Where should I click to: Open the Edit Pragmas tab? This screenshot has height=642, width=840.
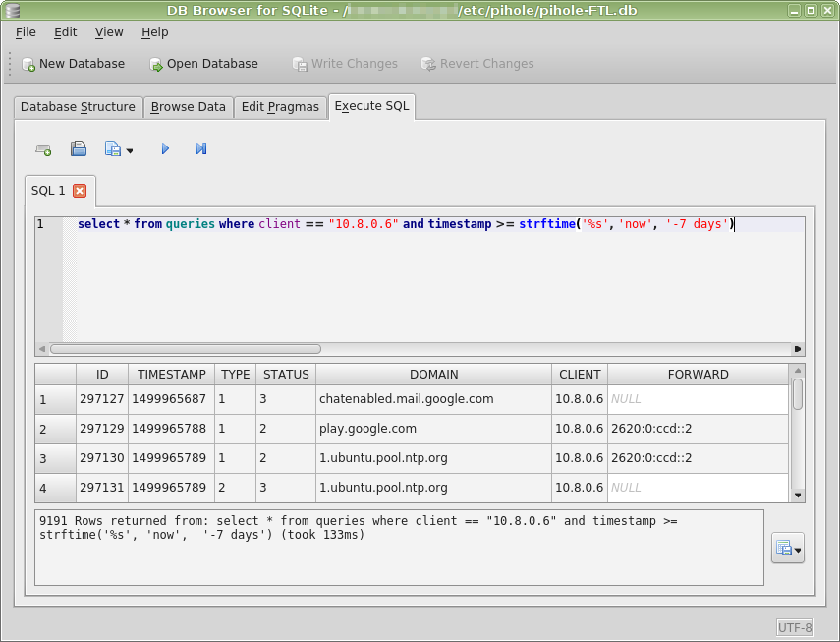click(279, 106)
